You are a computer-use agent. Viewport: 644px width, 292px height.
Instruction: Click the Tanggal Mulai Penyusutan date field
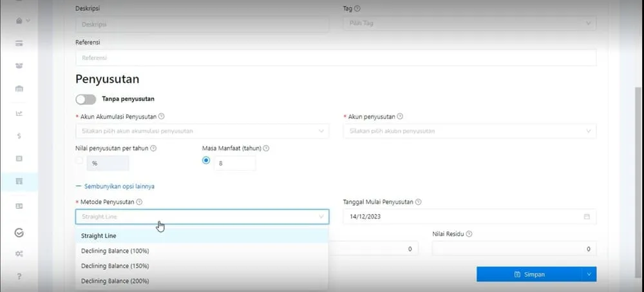(x=470, y=217)
